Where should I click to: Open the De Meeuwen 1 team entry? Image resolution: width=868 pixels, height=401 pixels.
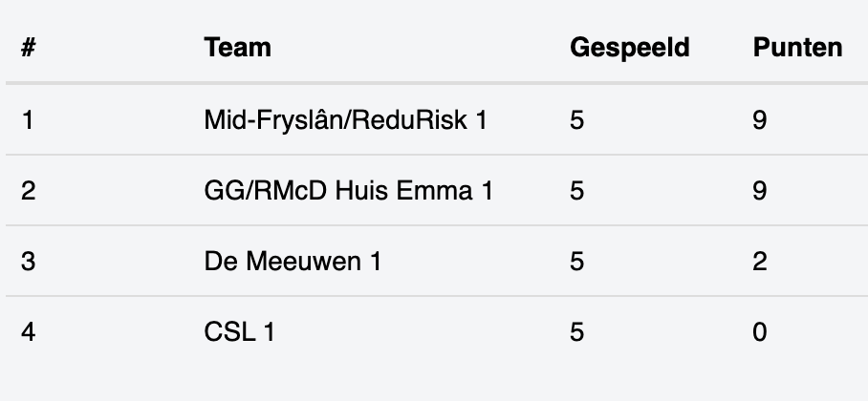(293, 261)
